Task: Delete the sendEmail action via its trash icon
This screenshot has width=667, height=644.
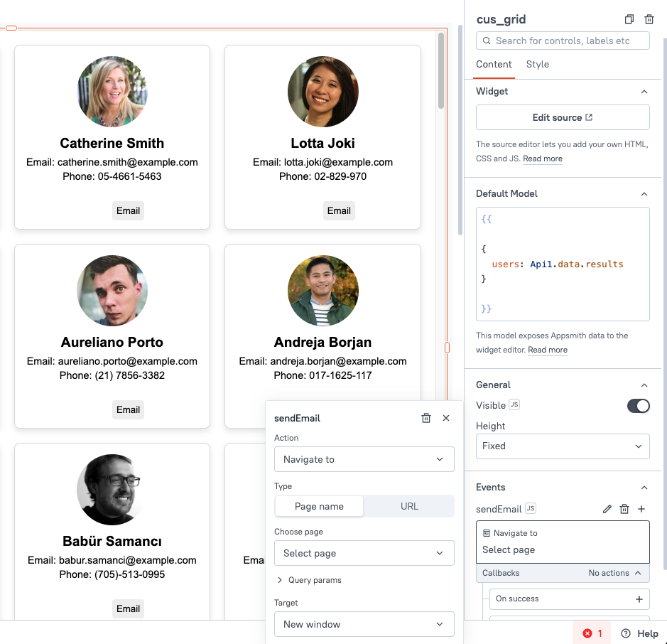Action: coord(624,509)
